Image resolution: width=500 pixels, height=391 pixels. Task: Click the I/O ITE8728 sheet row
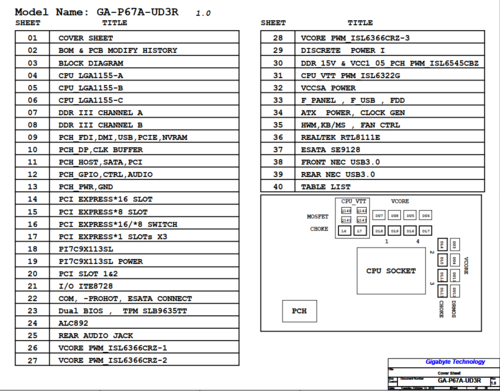click(x=127, y=286)
